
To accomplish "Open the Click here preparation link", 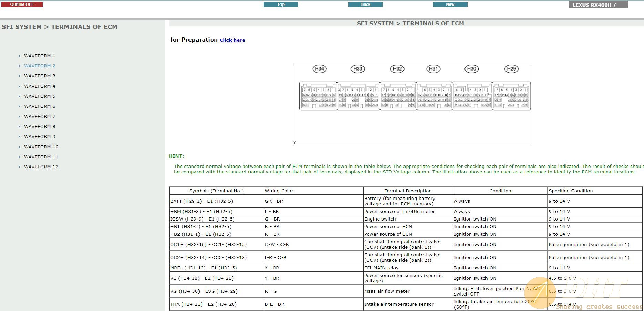I will click(232, 40).
